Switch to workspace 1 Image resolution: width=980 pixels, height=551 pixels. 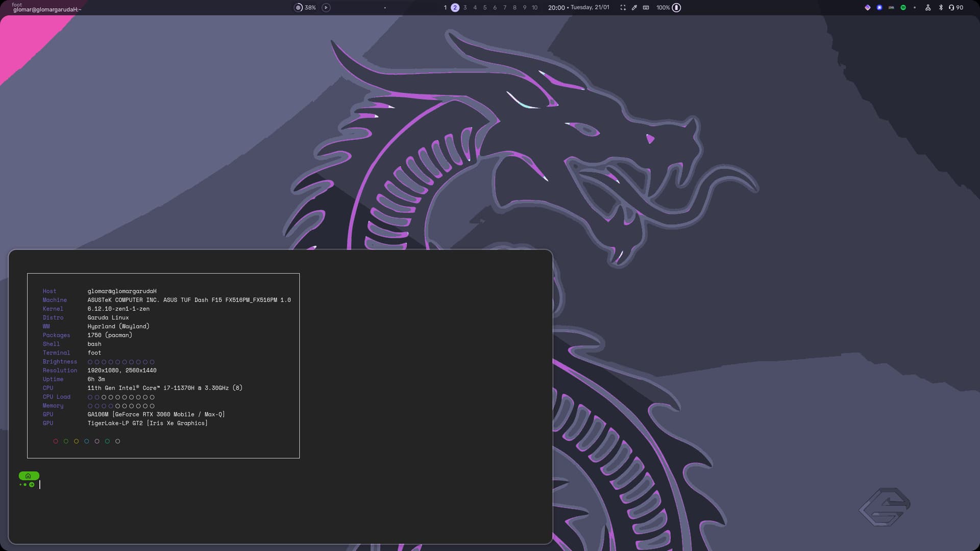(x=445, y=8)
